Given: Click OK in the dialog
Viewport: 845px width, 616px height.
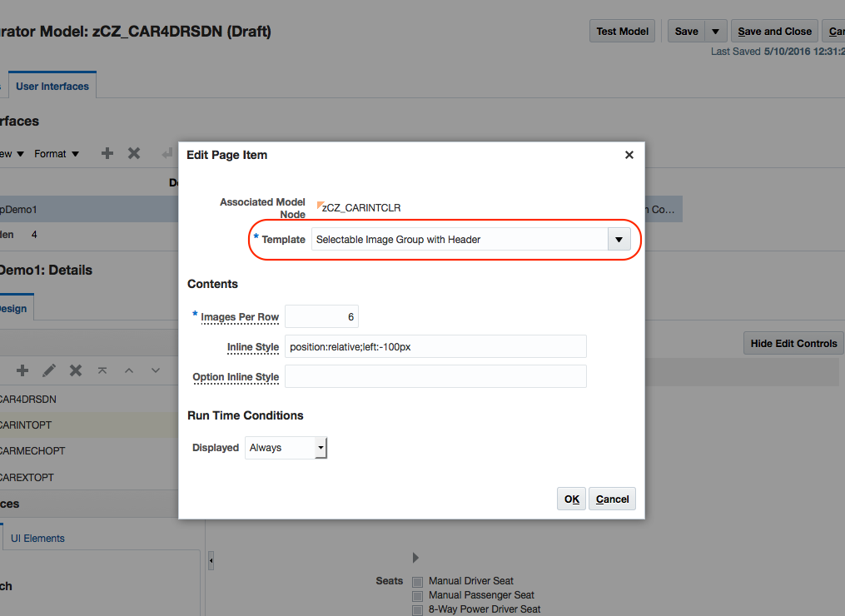Looking at the screenshot, I should (x=572, y=499).
